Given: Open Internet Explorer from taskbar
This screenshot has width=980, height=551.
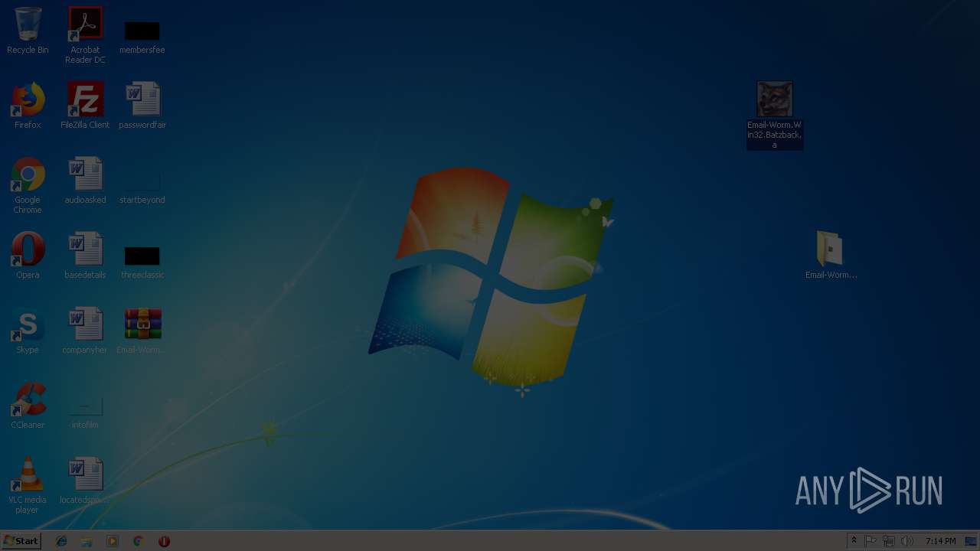Looking at the screenshot, I should tap(61, 541).
